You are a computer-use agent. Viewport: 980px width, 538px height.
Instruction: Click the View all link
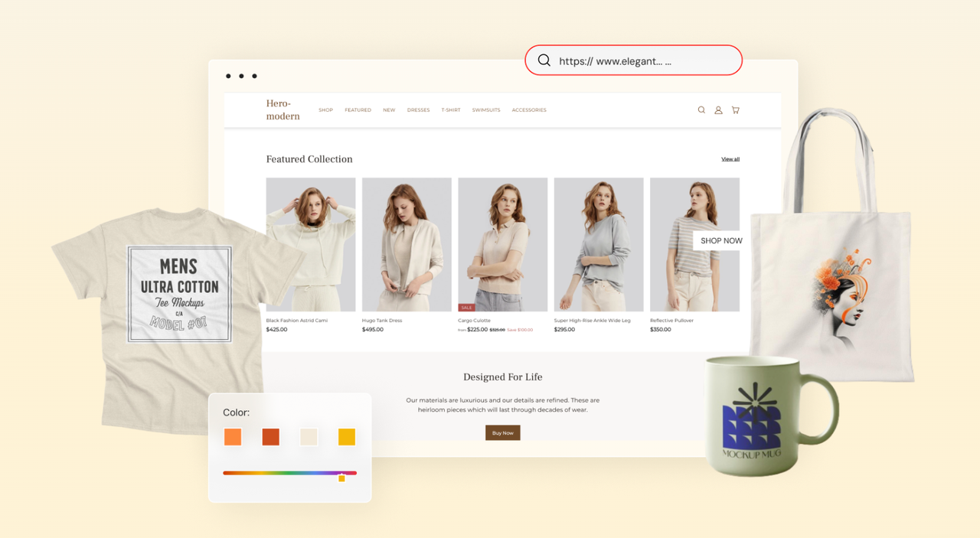[x=730, y=159]
